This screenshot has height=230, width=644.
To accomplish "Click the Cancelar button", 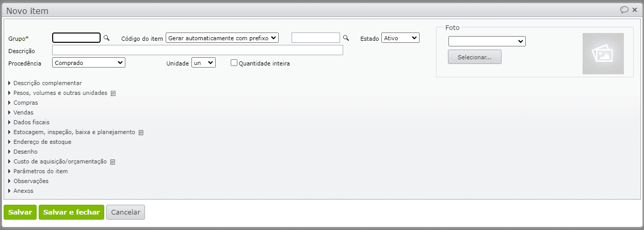I will coord(126,212).
